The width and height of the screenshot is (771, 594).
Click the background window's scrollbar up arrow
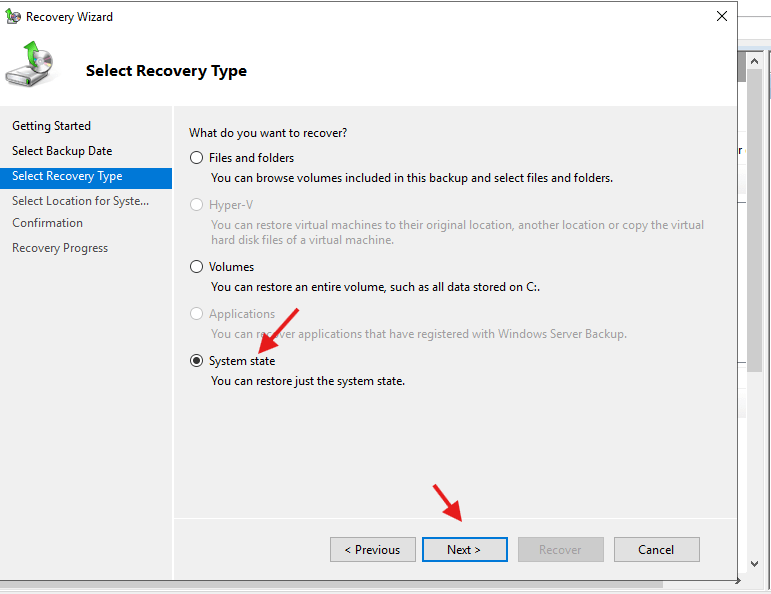(755, 59)
